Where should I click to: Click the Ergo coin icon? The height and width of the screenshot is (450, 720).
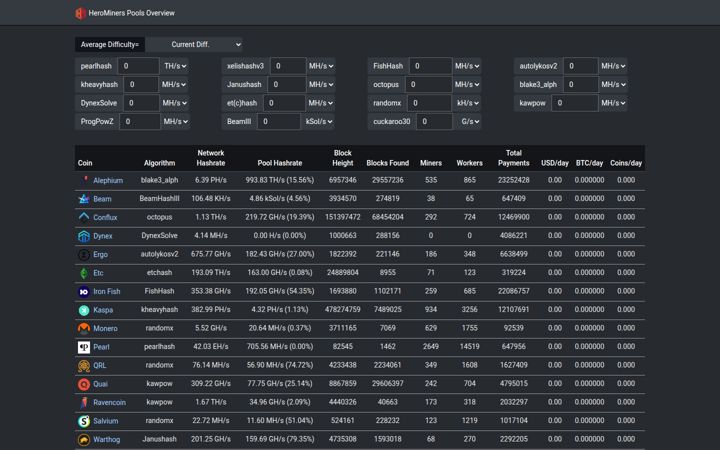click(84, 254)
